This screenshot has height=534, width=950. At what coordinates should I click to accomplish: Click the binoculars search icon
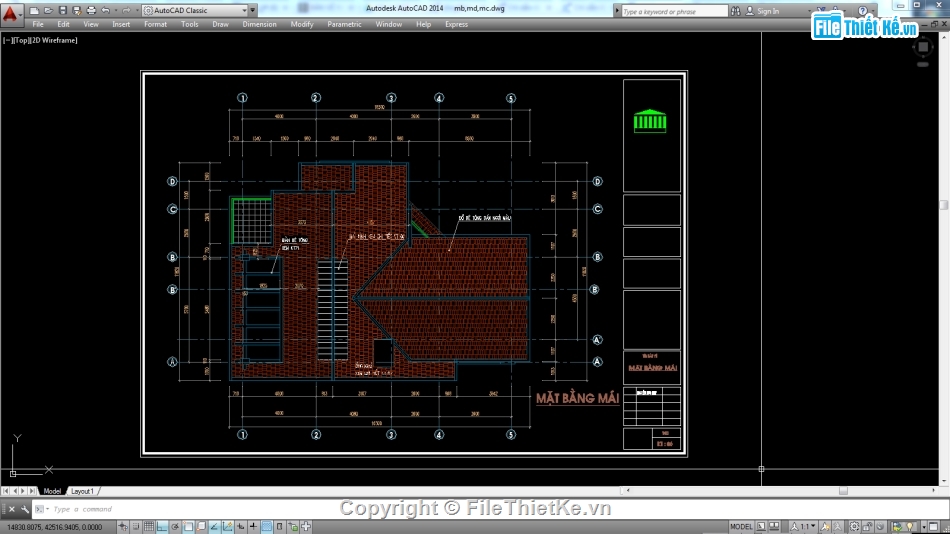(x=736, y=11)
